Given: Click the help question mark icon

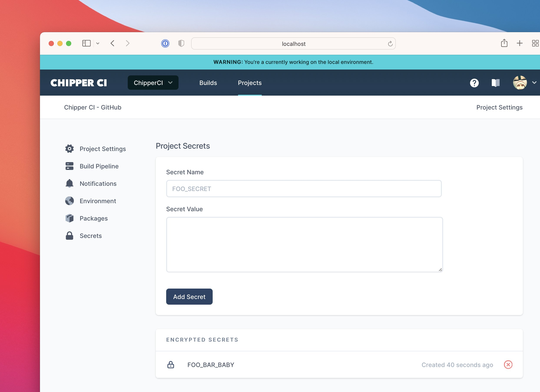Looking at the screenshot, I should pos(474,83).
